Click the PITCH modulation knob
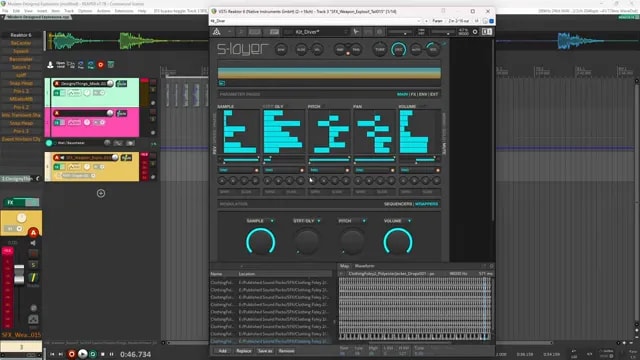This screenshot has width=640, height=360. (352, 242)
